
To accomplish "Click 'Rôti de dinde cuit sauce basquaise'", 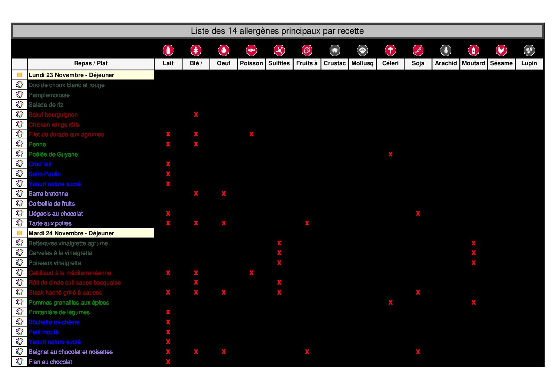I will tap(75, 282).
